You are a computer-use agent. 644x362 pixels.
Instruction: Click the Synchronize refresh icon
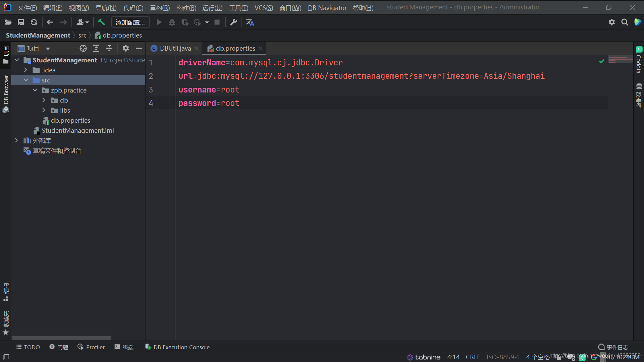coord(34,22)
